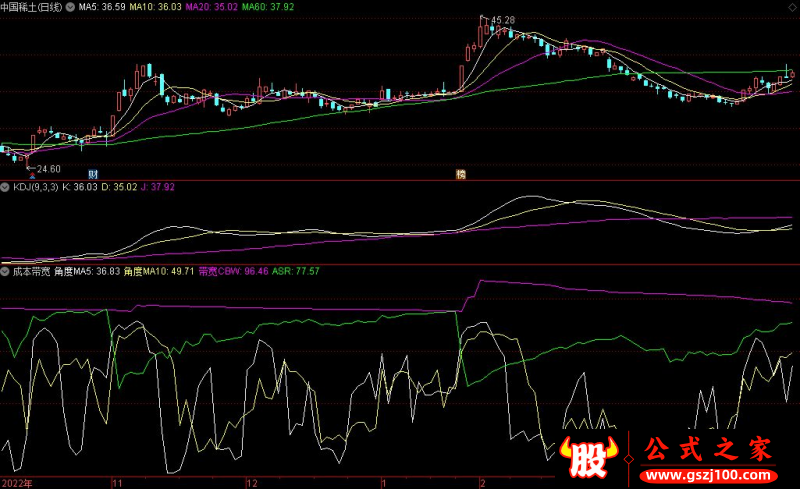Open the www.gszj100.com watermark link
800x489 pixels.
(x=709, y=473)
